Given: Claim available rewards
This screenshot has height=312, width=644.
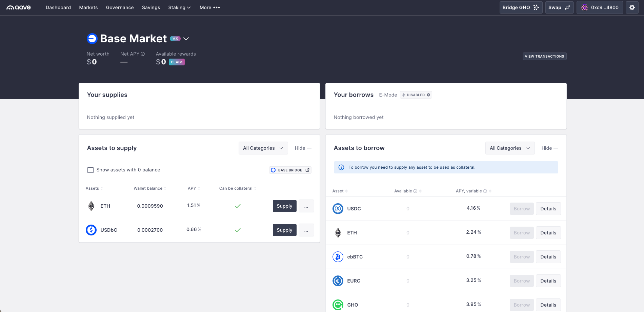Looking at the screenshot, I should click(x=177, y=62).
